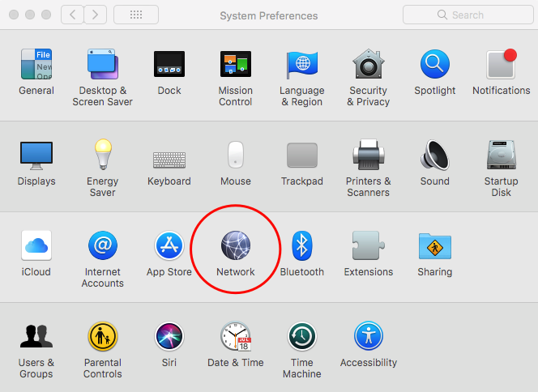Screen dimensions: 538x392
Task: Click the Show All grid button
Action: (136, 15)
